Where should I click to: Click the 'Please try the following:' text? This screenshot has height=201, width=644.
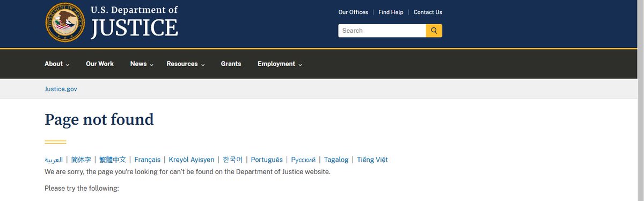[x=82, y=189]
